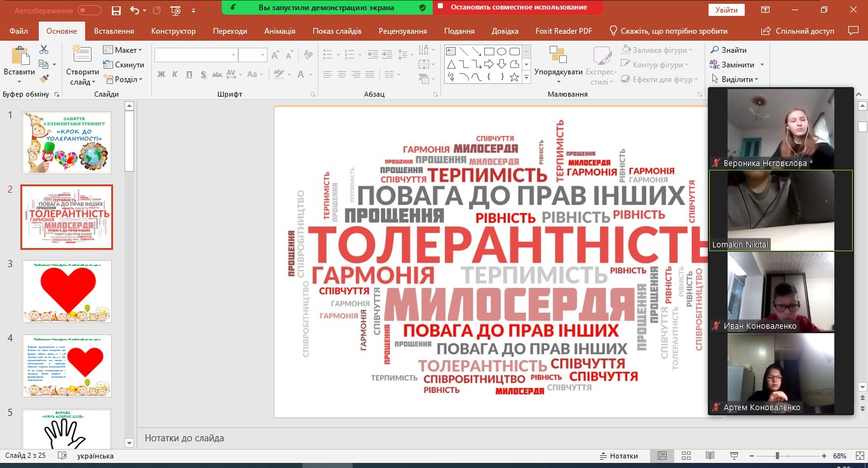Click the Увійти sign-in button

[726, 10]
